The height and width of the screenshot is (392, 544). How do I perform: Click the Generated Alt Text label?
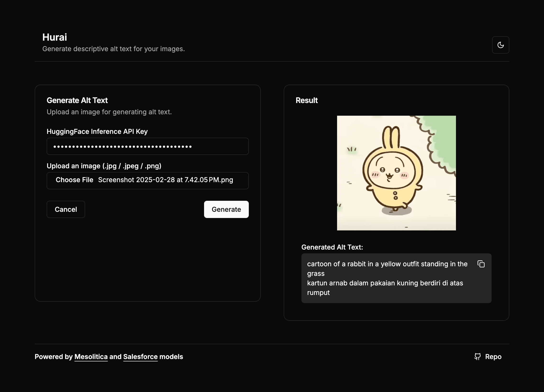click(x=332, y=247)
